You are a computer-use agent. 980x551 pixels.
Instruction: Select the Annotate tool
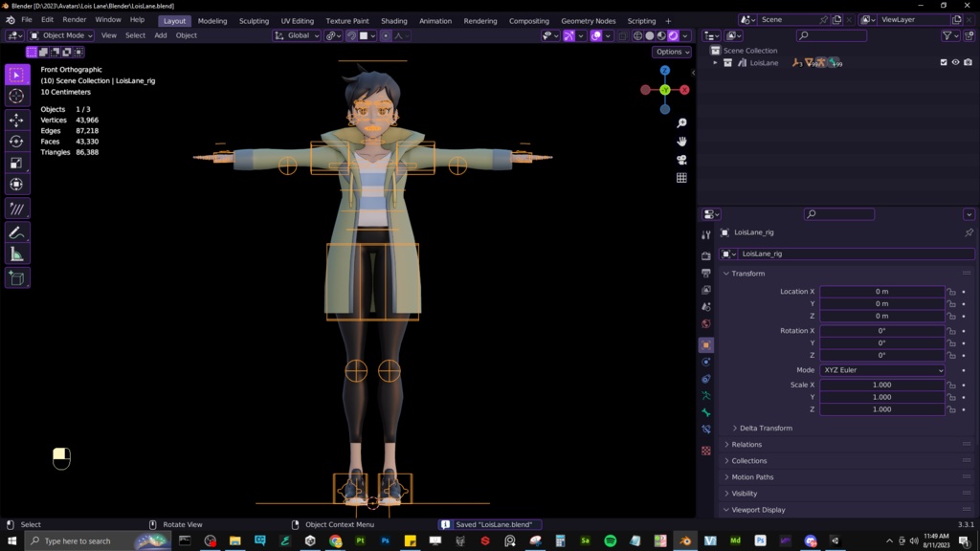click(x=16, y=231)
